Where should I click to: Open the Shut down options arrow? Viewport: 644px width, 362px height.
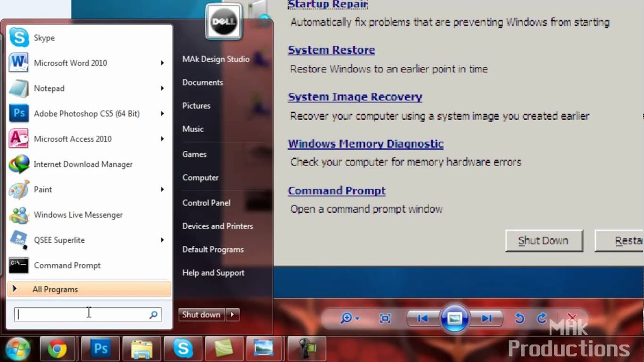point(232,315)
